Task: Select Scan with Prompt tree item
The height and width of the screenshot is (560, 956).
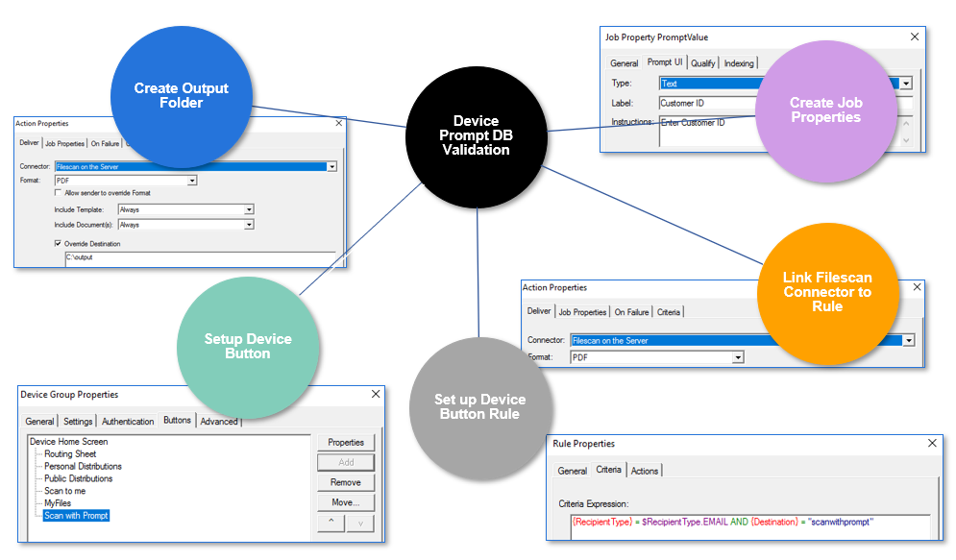Action: [76, 516]
